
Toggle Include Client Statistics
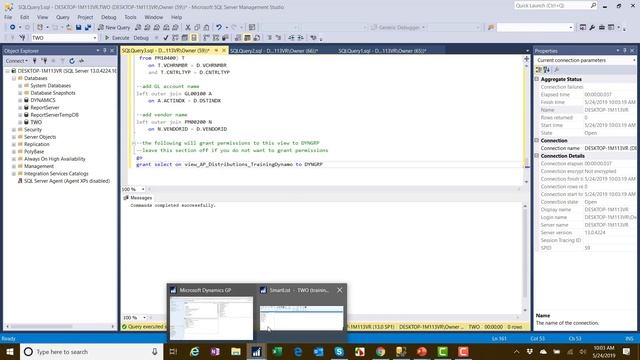[x=225, y=38]
